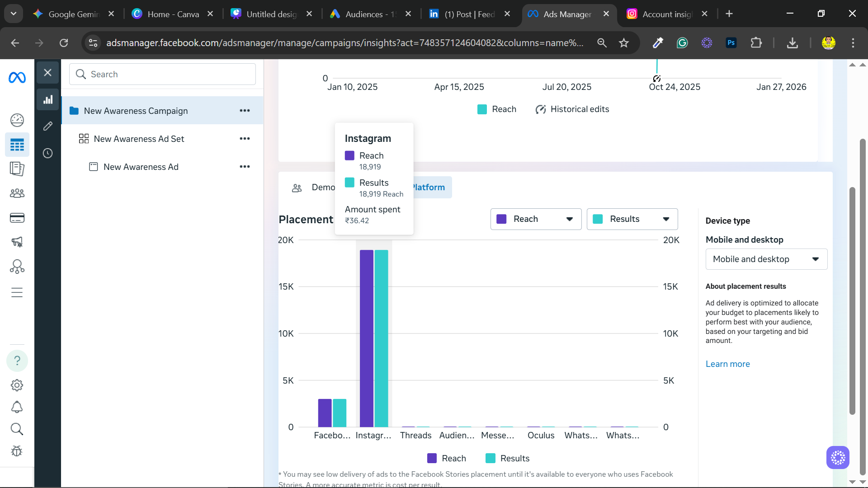Open New Awareness Campaign options menu
The height and width of the screenshot is (488, 868).
tap(245, 111)
